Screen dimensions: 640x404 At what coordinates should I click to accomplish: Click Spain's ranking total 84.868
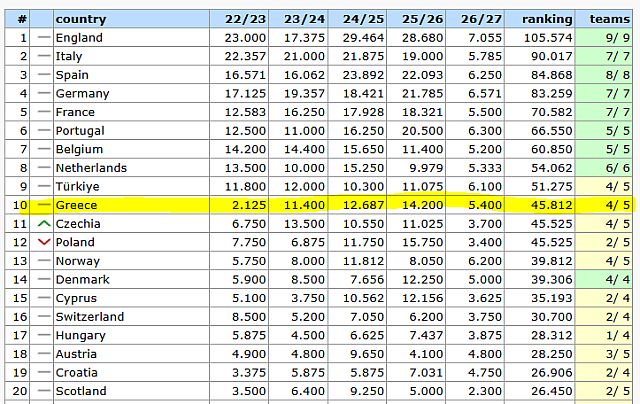[552, 75]
